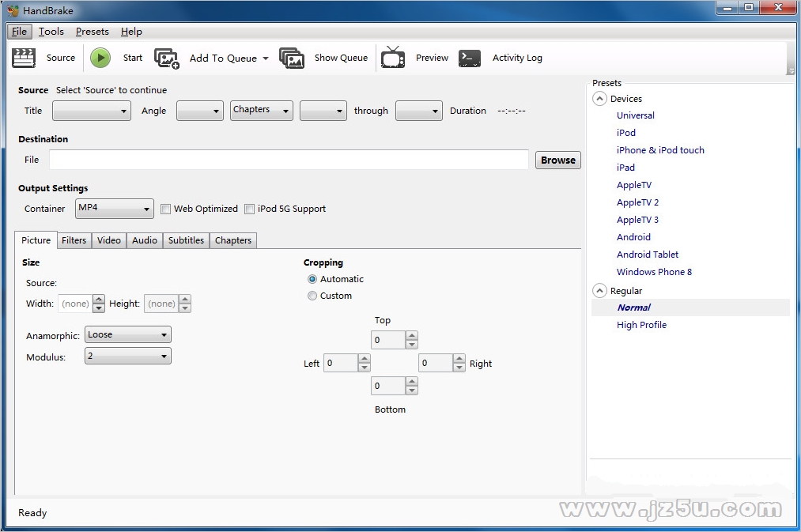The image size is (801, 532).
Task: Click the Height value field
Action: pyautogui.click(x=162, y=304)
